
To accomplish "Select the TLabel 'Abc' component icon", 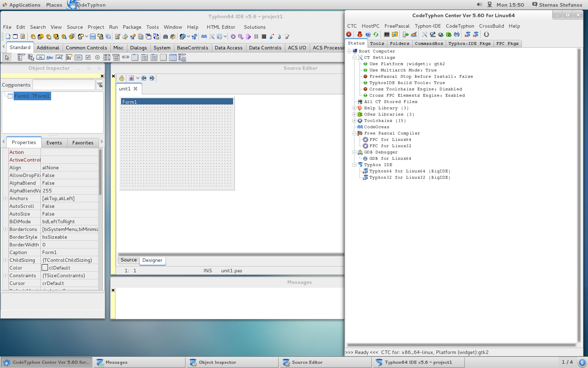I will pos(50,57).
